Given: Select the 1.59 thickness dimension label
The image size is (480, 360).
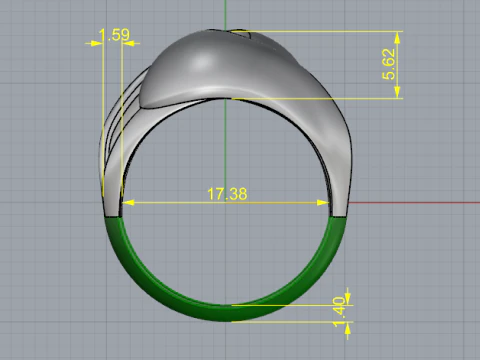Looking at the screenshot, I should 114,35.
